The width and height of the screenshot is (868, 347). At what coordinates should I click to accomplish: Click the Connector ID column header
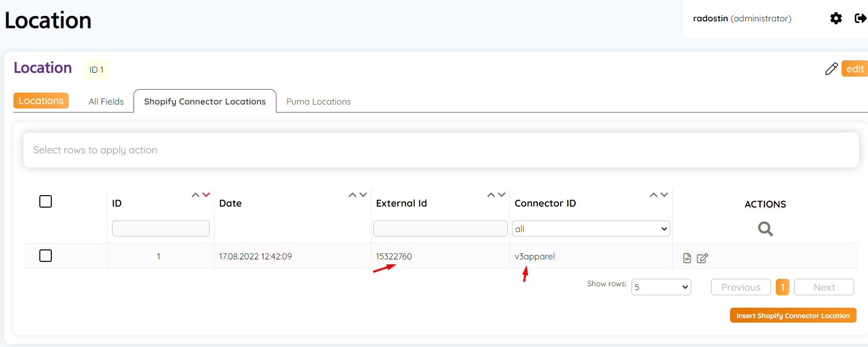545,203
